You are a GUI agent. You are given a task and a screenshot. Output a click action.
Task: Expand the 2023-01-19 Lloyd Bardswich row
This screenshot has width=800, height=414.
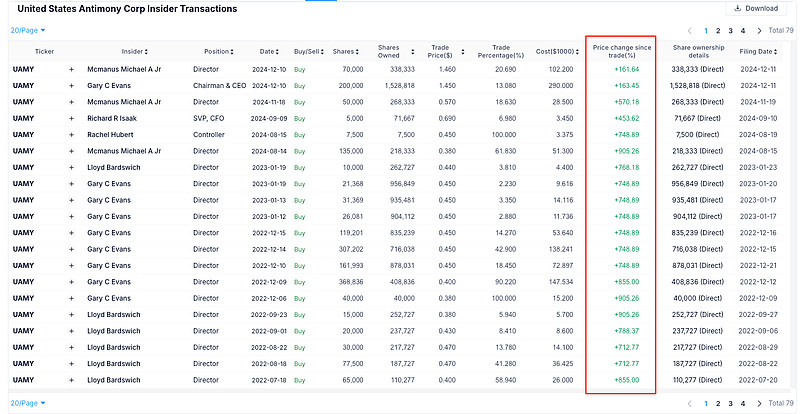71,167
